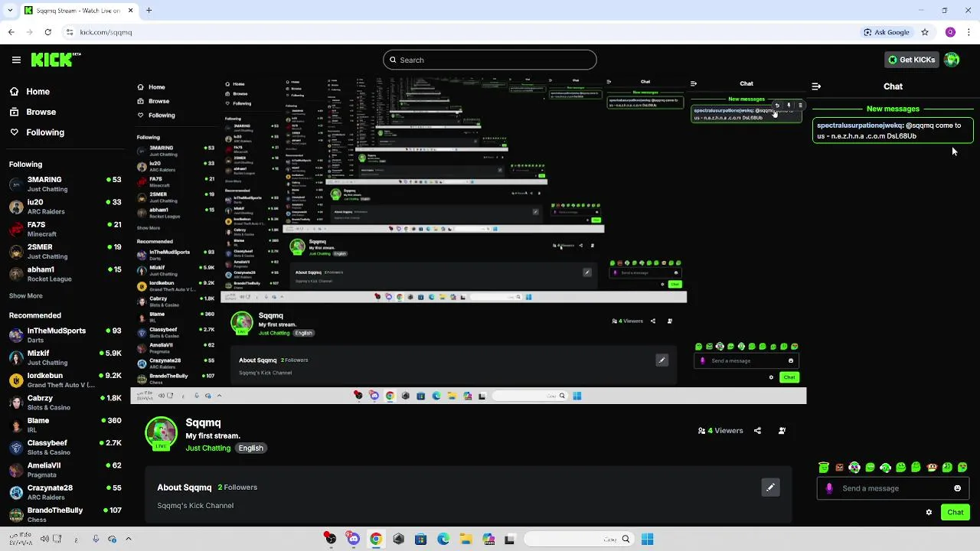Open abham1 Rocket League channel
This screenshot has height=551, width=980.
65,274
